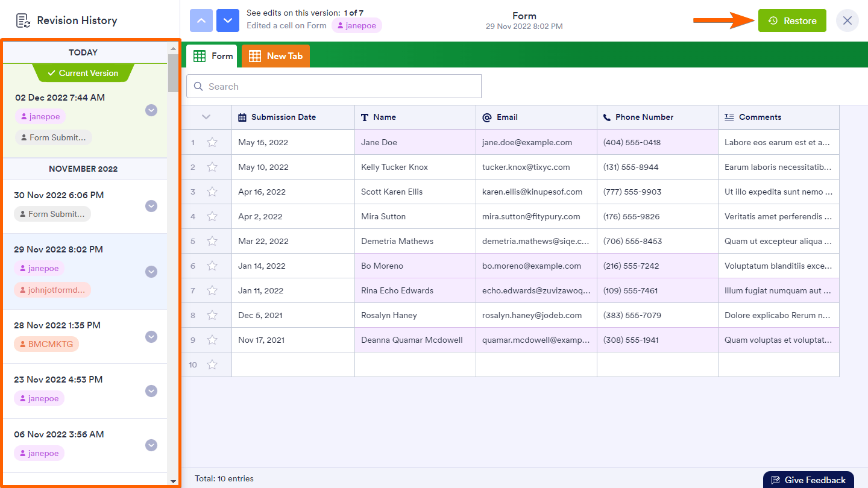This screenshot has width=868, height=488.
Task: Switch to the New Tab tab
Action: pos(276,56)
